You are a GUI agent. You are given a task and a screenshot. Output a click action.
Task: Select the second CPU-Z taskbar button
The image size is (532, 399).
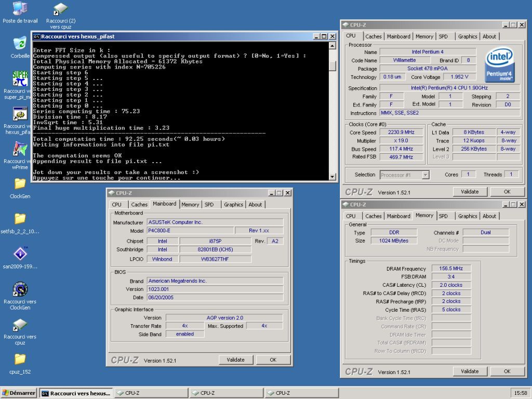tap(227, 393)
